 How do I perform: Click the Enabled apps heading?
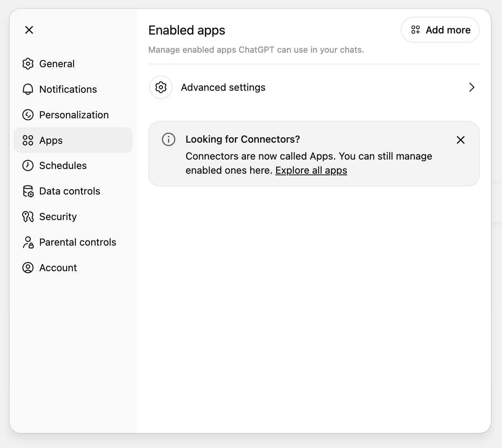click(186, 30)
